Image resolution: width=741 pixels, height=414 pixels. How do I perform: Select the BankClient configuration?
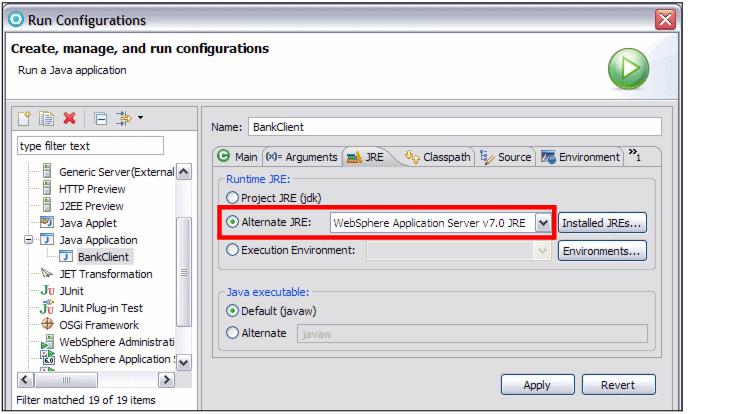[x=103, y=257]
